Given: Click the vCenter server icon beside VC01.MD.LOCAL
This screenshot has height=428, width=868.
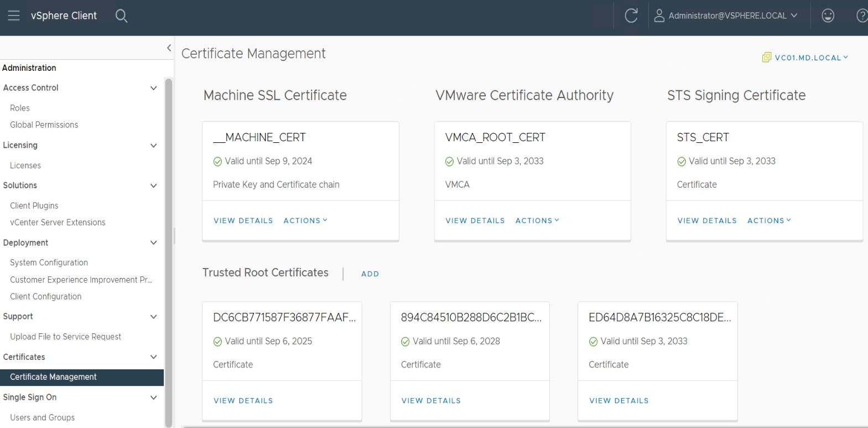Looking at the screenshot, I should pyautogui.click(x=766, y=58).
